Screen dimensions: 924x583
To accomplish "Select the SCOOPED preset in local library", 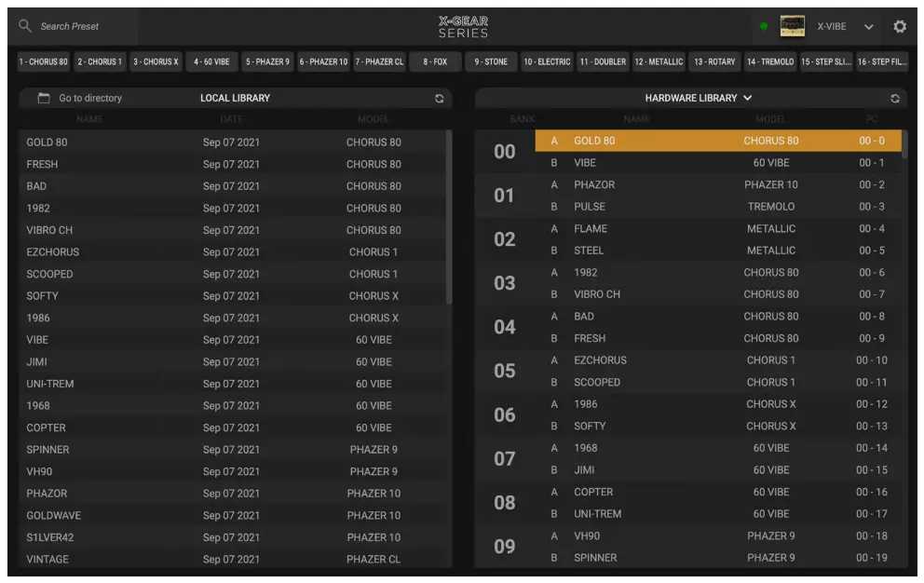I will 49,274.
